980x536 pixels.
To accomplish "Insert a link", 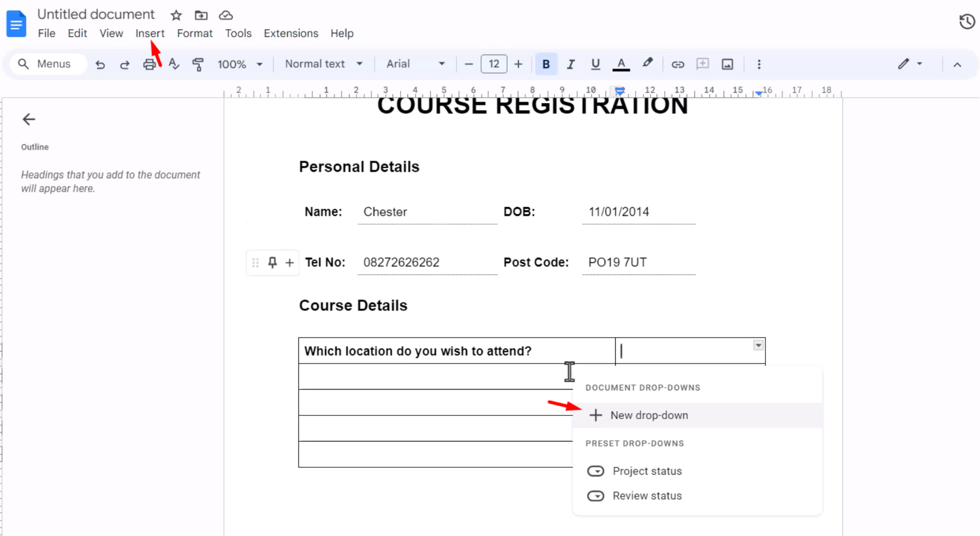I will pyautogui.click(x=678, y=64).
